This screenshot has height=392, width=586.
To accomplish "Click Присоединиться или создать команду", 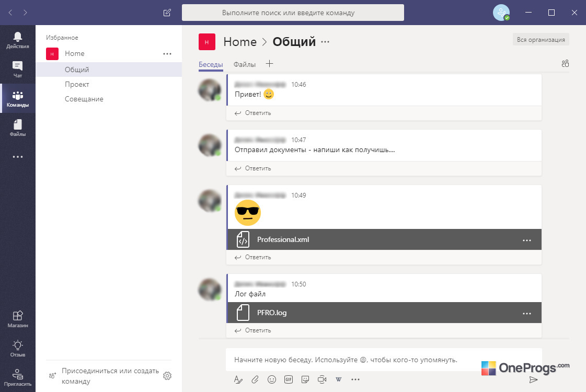I will [x=110, y=376].
